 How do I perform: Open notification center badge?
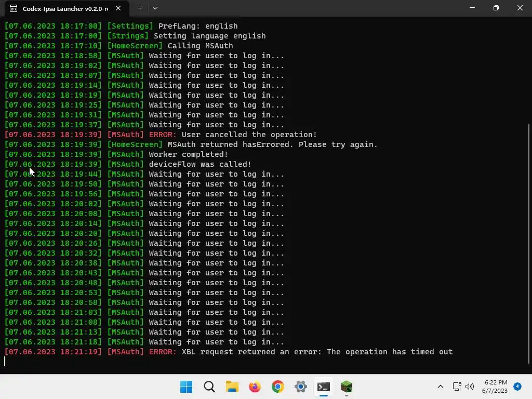tap(517, 387)
